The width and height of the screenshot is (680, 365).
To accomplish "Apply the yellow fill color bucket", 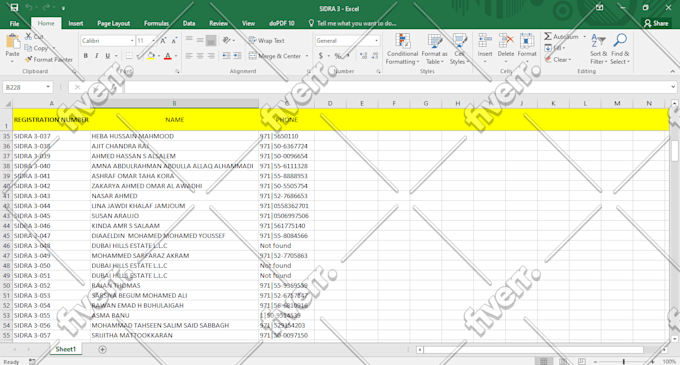I will click(150, 56).
